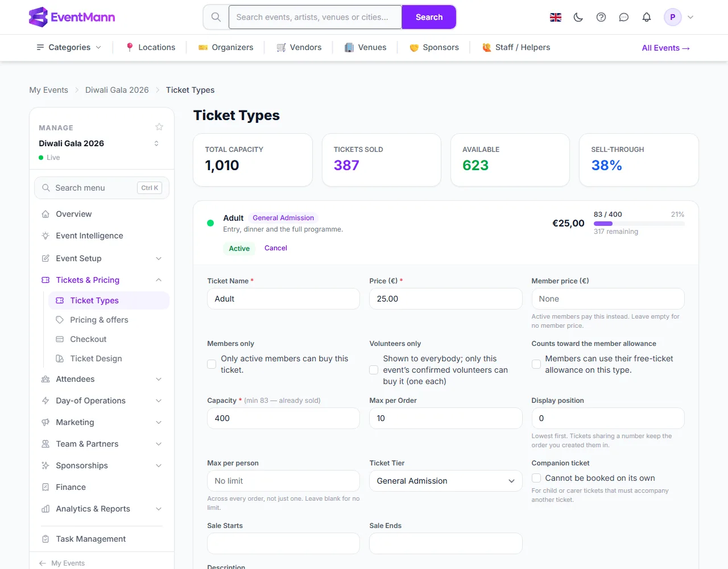Favorite the event with the star icon
Viewport: 728px width, 569px height.
(x=159, y=127)
